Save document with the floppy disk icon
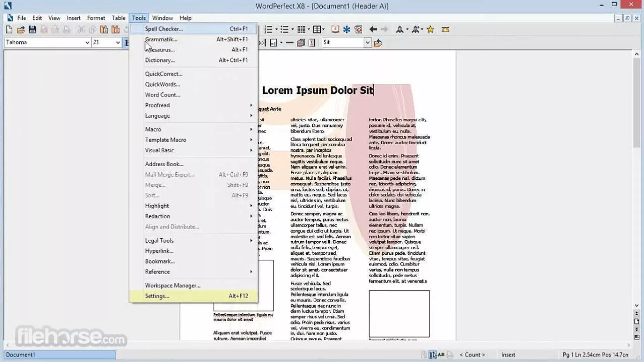 coord(32,29)
